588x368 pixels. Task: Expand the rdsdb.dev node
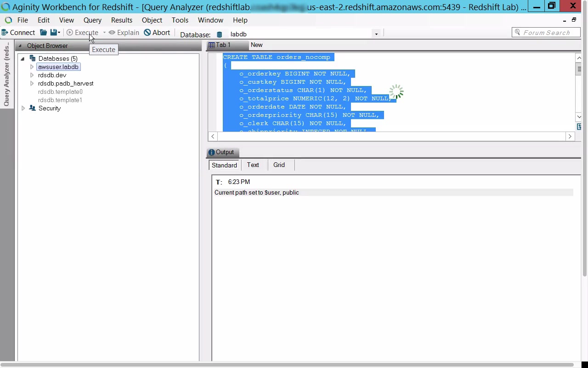click(x=32, y=75)
